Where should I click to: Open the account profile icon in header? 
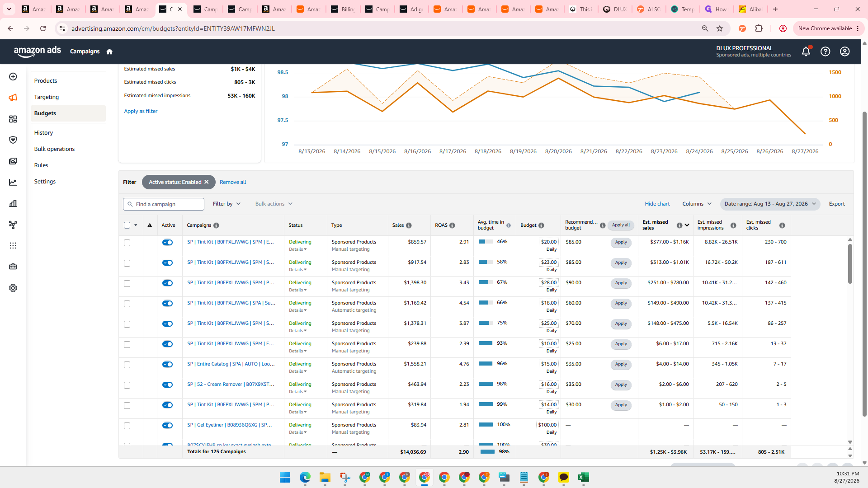(x=845, y=52)
